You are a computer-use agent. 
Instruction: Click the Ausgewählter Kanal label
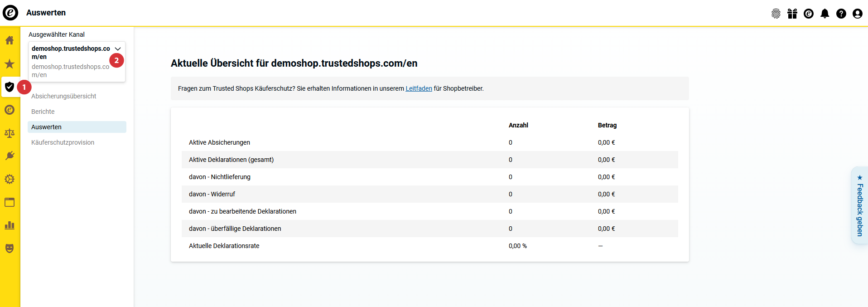point(57,34)
